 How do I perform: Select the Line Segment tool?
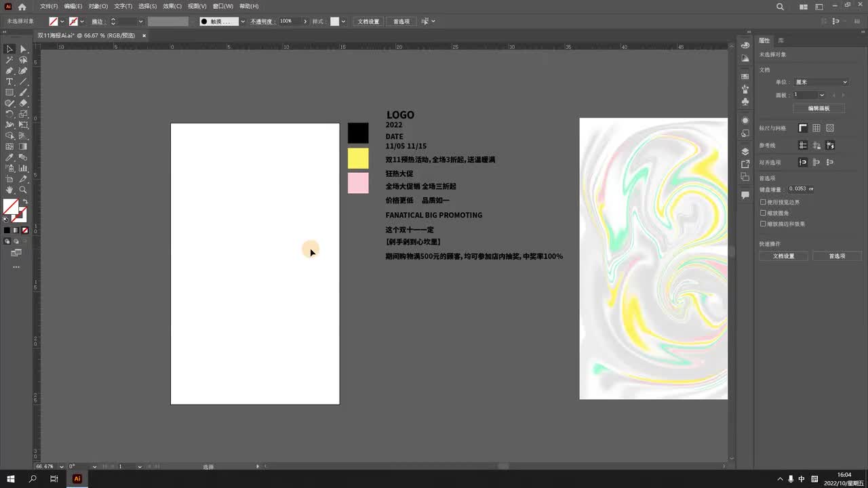[x=23, y=81]
